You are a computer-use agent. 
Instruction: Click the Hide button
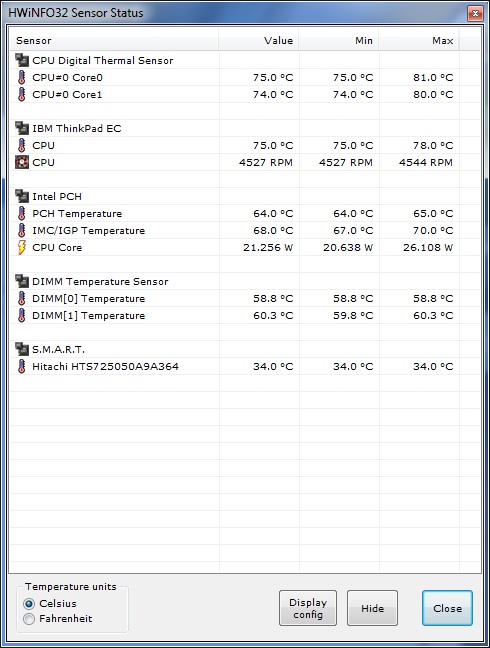coord(372,608)
